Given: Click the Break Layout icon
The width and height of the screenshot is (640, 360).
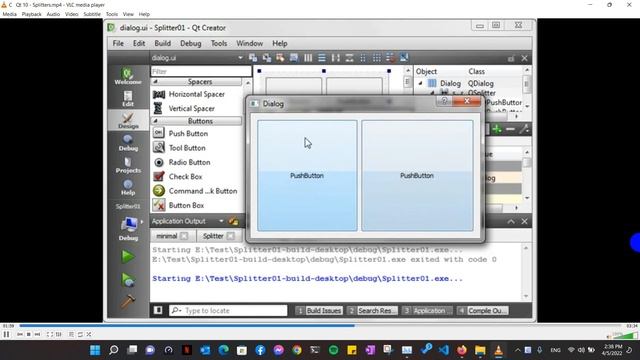Looking at the screenshot, I should 390,58.
